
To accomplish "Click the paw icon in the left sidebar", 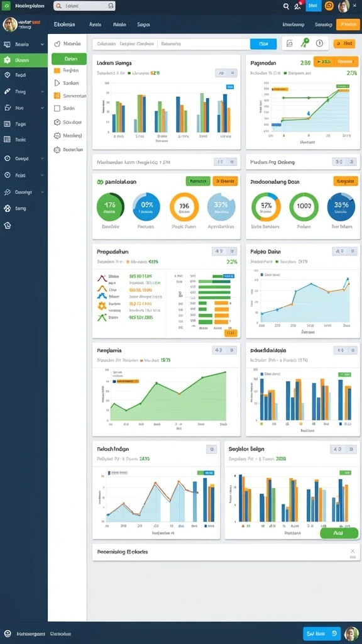I will (7, 208).
